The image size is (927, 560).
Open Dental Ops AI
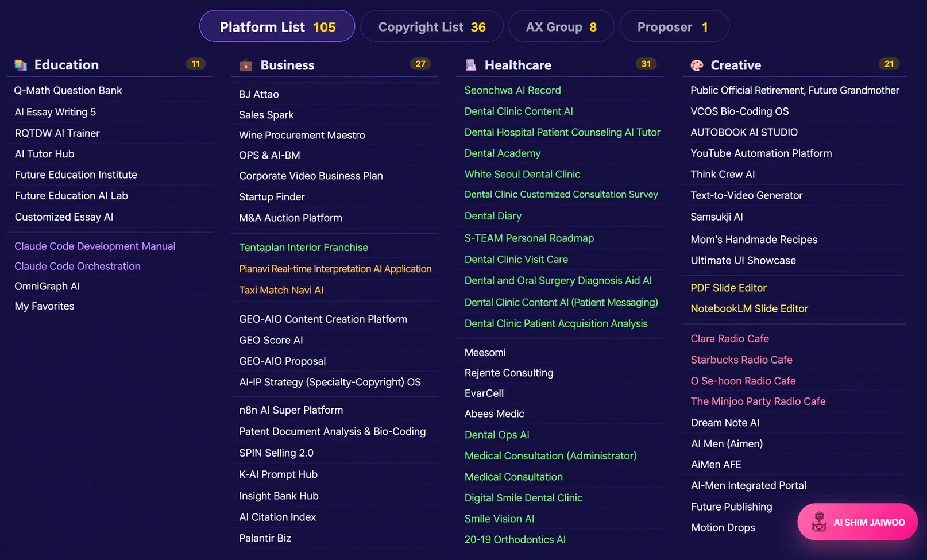coord(497,435)
